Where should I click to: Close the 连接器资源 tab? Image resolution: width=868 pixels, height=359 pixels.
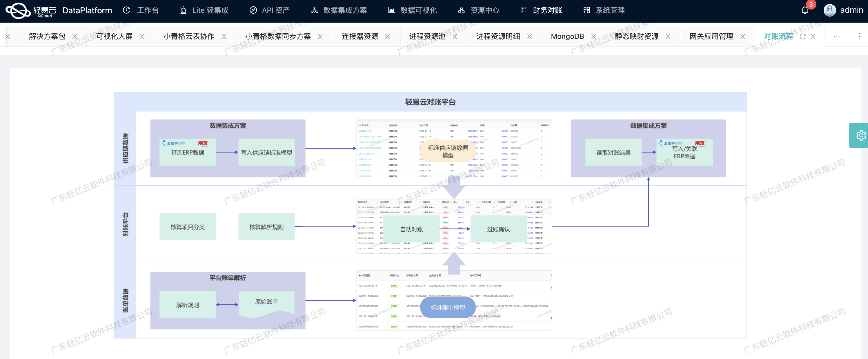[388, 37]
